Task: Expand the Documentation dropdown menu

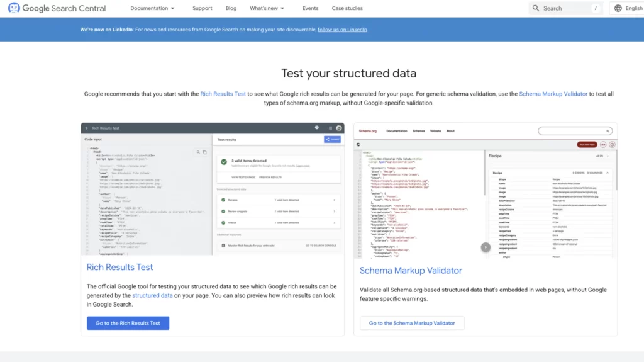Action: click(152, 8)
